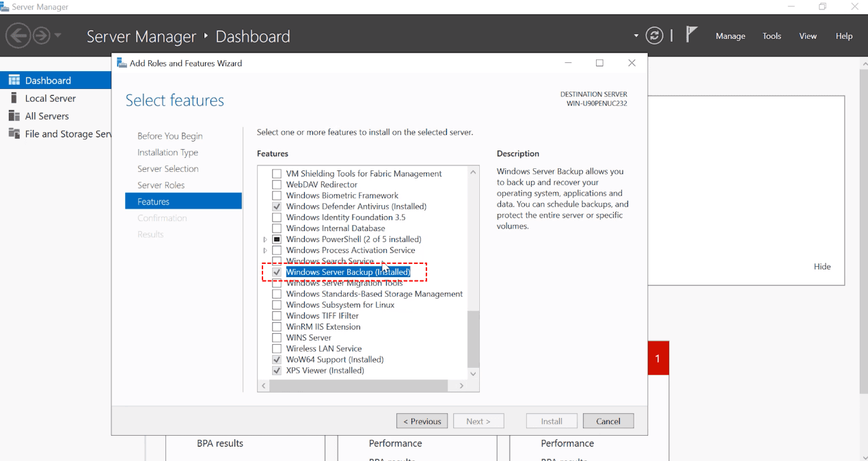Expand the Windows PowerShell feature node
This screenshot has width=868, height=461.
pyautogui.click(x=265, y=239)
